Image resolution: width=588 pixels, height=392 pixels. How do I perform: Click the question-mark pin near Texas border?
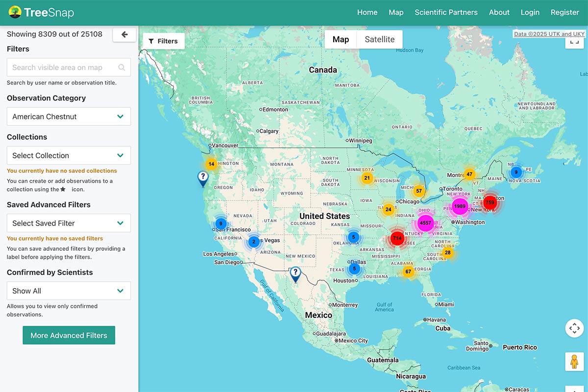(295, 273)
